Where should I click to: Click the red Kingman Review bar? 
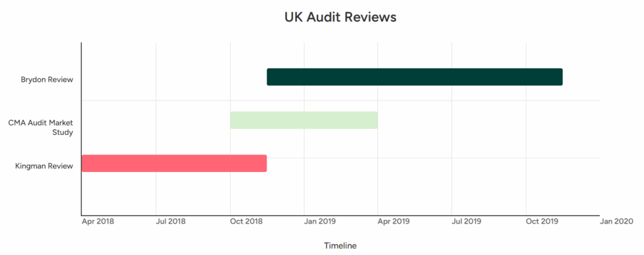(x=174, y=163)
